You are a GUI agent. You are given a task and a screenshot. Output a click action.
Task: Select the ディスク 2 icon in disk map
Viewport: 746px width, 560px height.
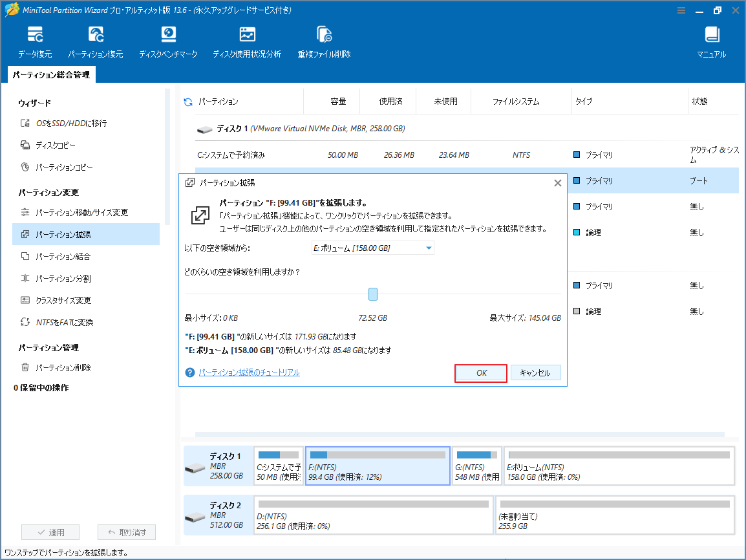(195, 517)
